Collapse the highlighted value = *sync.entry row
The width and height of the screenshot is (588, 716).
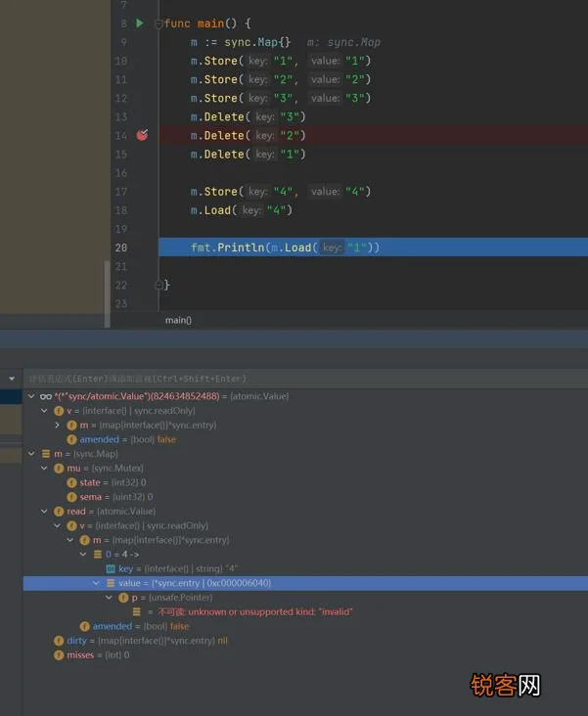coord(96,583)
